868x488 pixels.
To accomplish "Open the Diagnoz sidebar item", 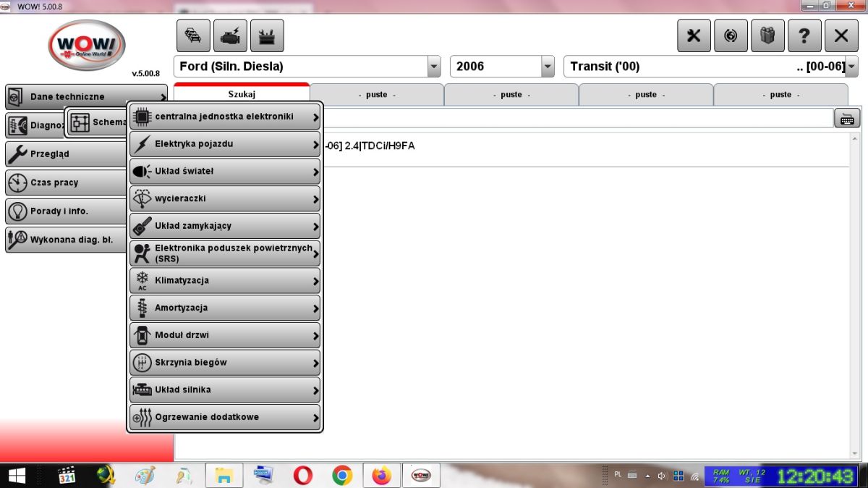I will [x=35, y=125].
